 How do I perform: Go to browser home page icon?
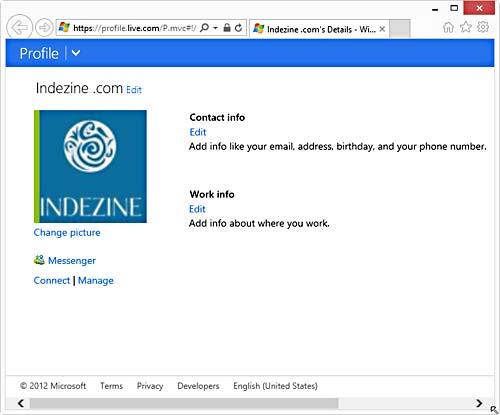click(448, 27)
